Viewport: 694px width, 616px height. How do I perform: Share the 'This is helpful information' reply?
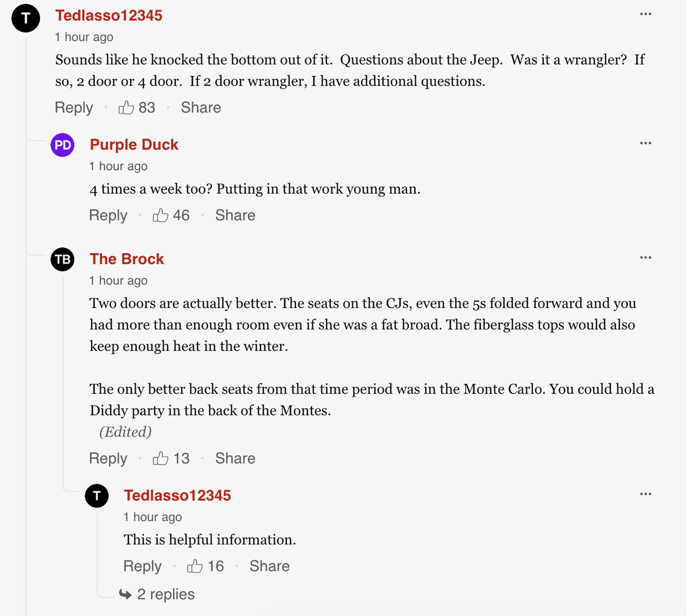pos(269,566)
